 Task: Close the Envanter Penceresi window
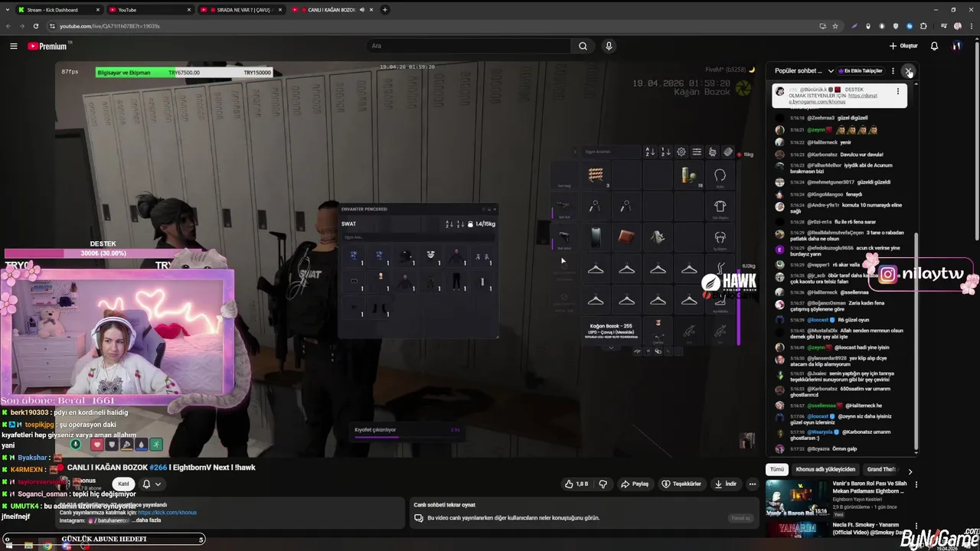(x=494, y=209)
